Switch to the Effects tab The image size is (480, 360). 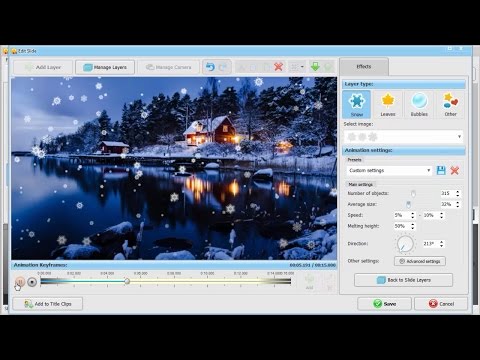click(364, 66)
